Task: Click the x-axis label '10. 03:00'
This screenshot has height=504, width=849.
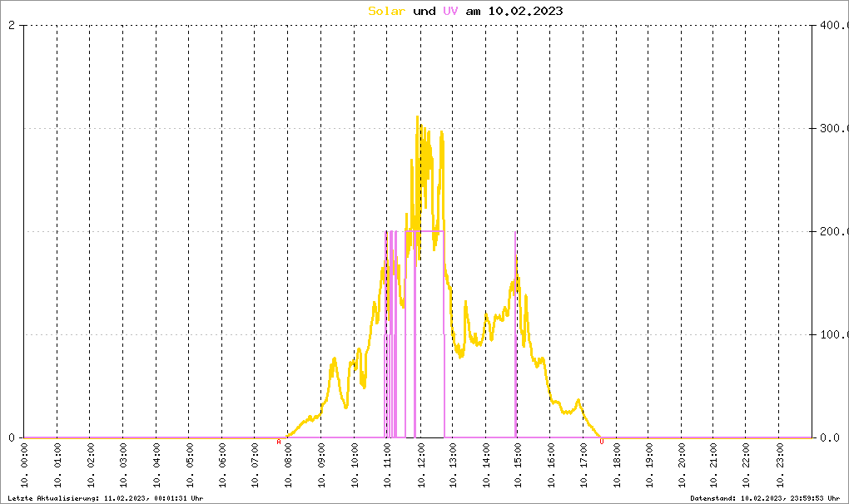Action: point(123,465)
